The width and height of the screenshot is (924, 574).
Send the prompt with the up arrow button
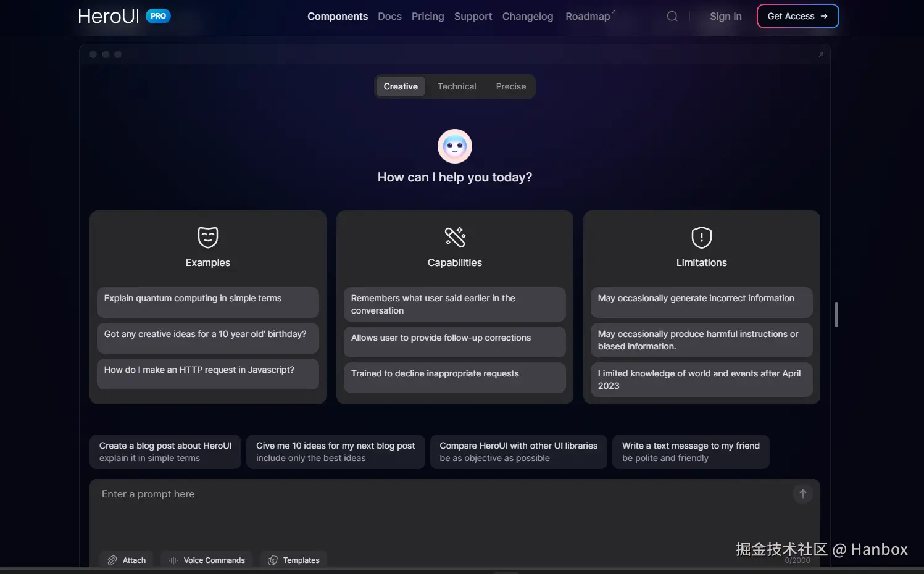(x=803, y=494)
